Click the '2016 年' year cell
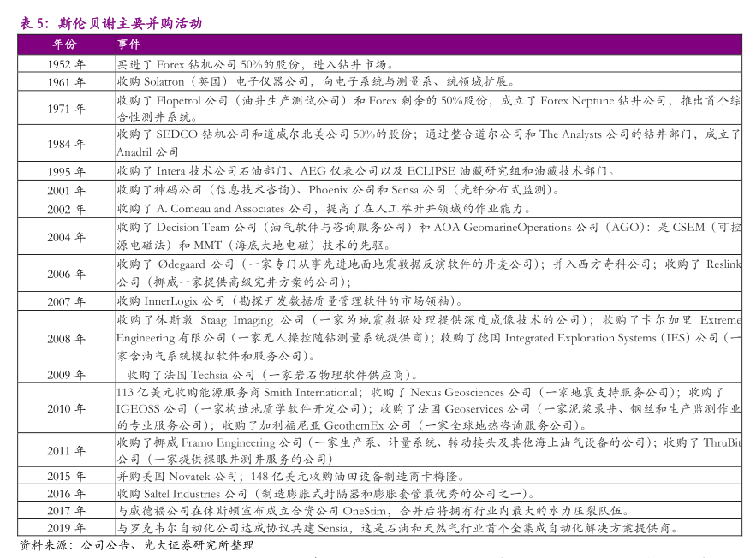This screenshot has height=558, width=756. (67, 494)
